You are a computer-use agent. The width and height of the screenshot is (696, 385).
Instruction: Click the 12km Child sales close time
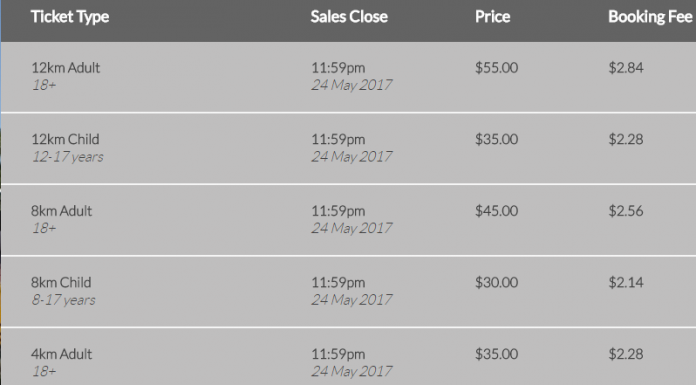tap(338, 140)
